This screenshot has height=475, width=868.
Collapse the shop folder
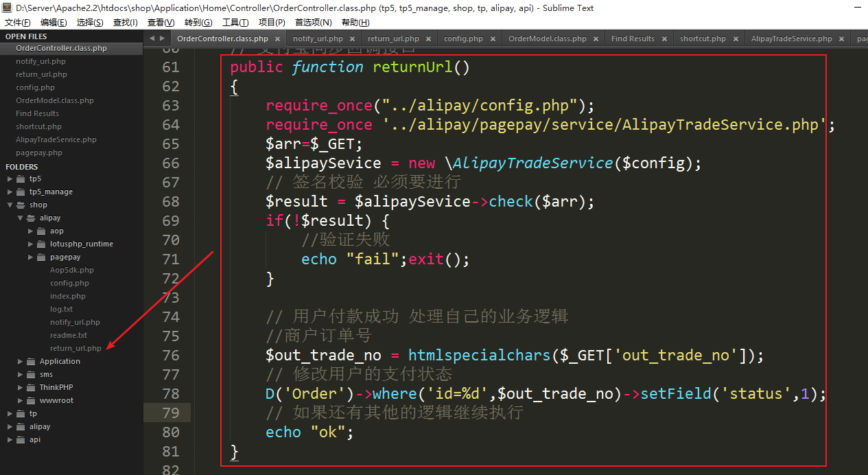pos(10,205)
